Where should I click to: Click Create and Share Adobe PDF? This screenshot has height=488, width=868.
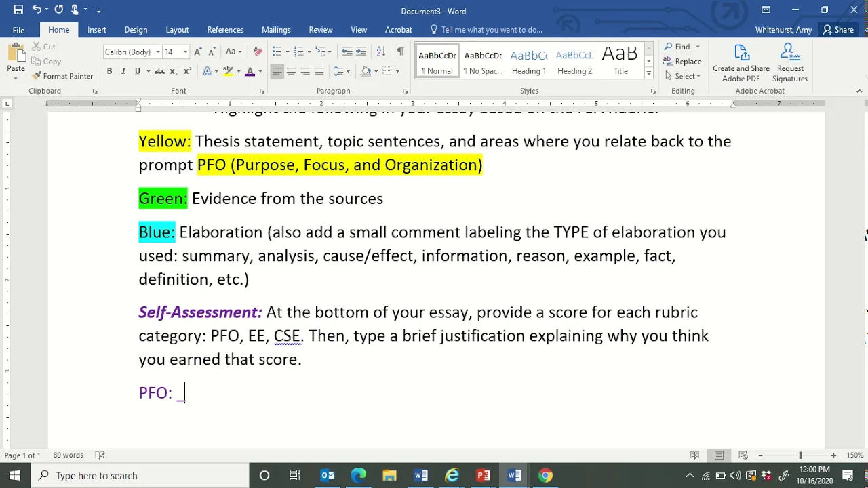pyautogui.click(x=741, y=63)
